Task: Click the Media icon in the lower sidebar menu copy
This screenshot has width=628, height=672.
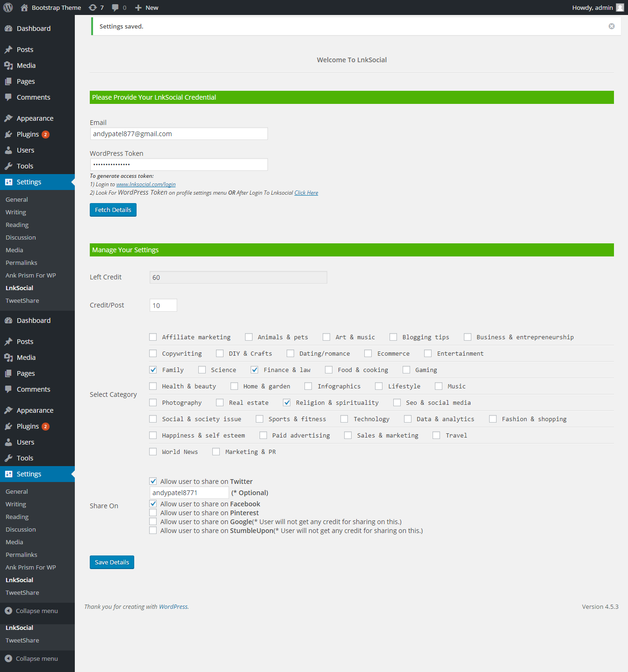Action: coord(8,358)
